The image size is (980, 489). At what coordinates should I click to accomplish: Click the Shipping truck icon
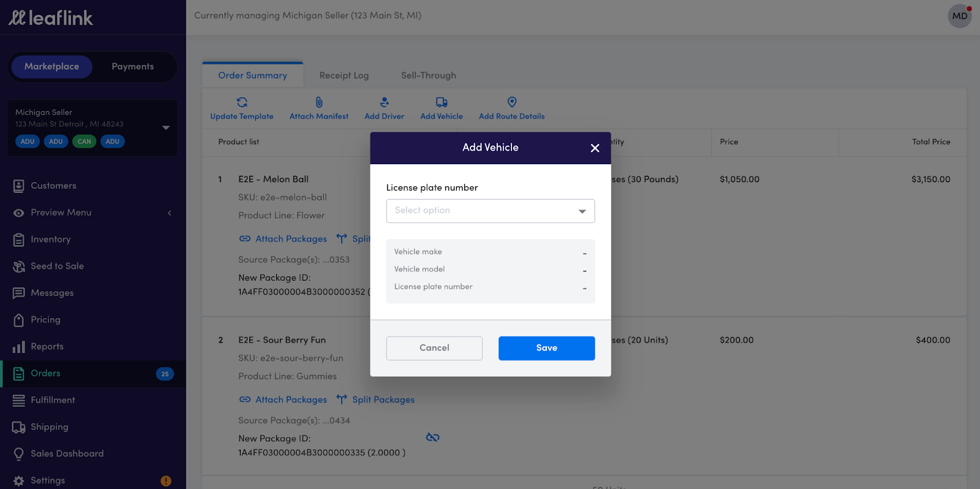tap(19, 427)
